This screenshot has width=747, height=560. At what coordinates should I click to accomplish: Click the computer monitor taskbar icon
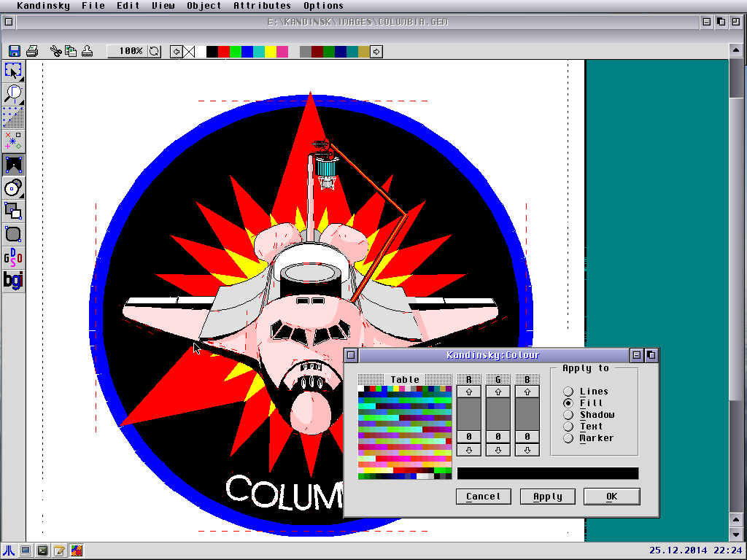coord(26,551)
